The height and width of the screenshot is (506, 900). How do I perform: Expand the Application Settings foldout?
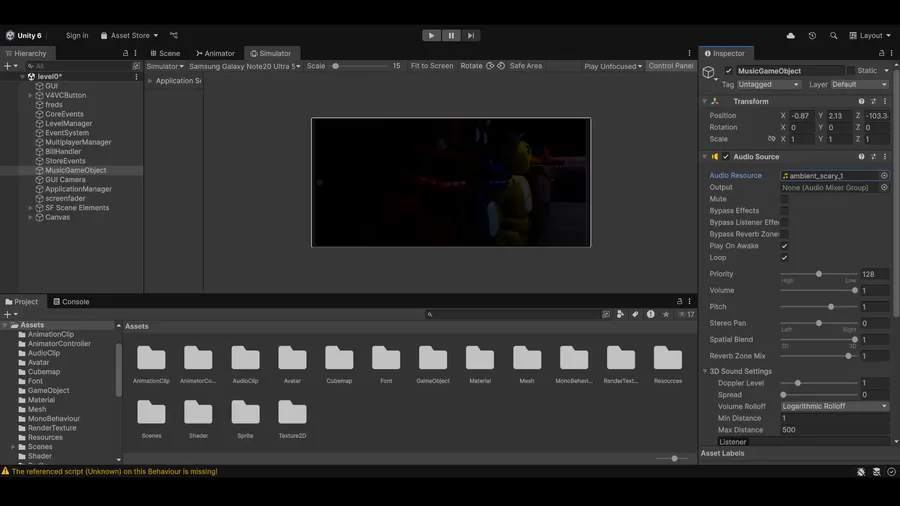150,81
